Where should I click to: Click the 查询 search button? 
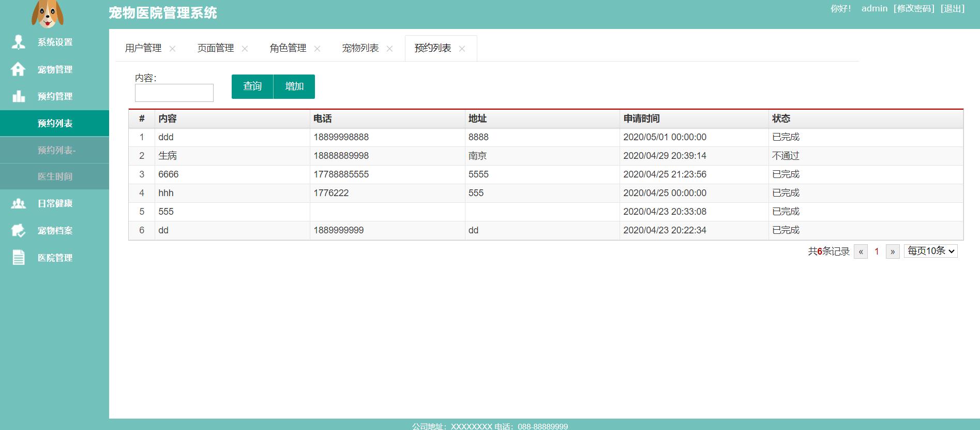pos(252,86)
